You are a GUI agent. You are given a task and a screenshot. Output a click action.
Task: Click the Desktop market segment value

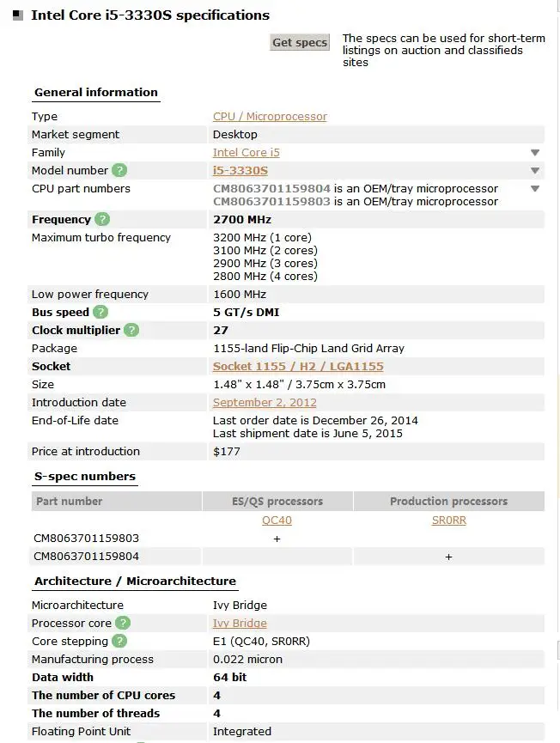235,135
